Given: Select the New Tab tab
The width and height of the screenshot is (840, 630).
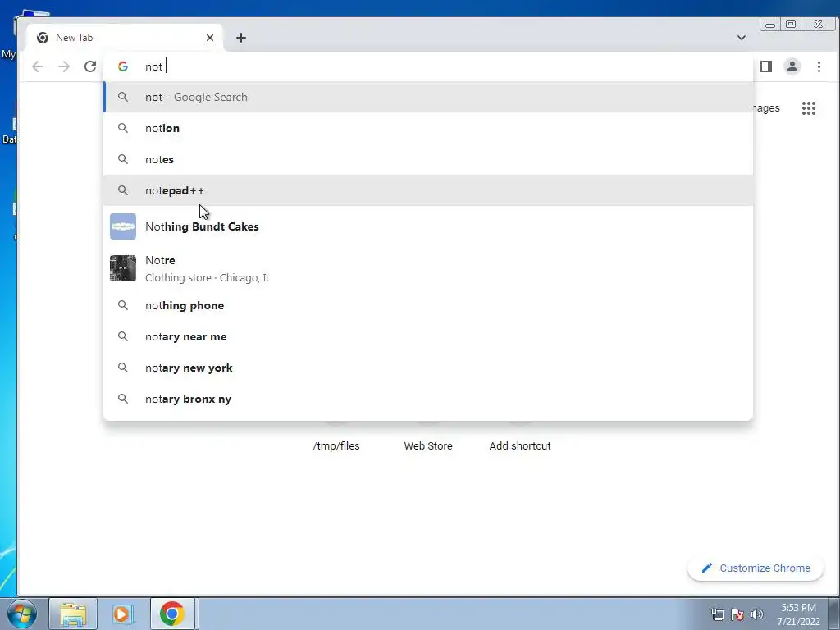Looking at the screenshot, I should click(125, 38).
